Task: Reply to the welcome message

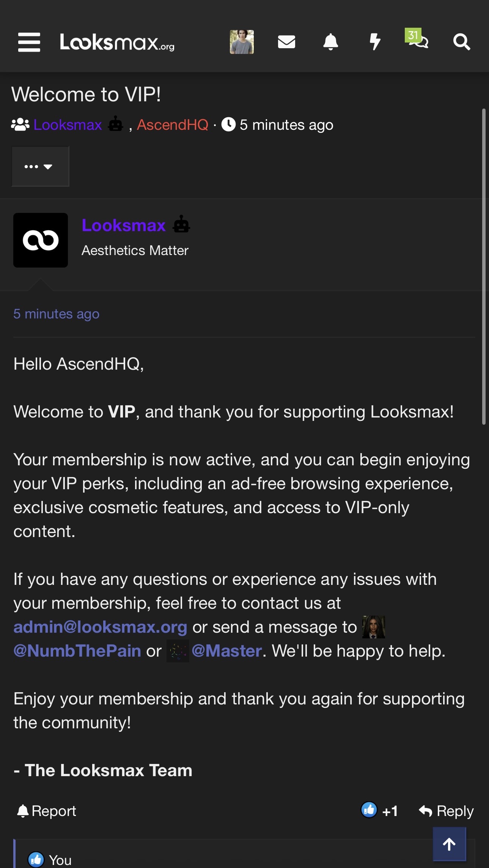Action: coord(446,811)
